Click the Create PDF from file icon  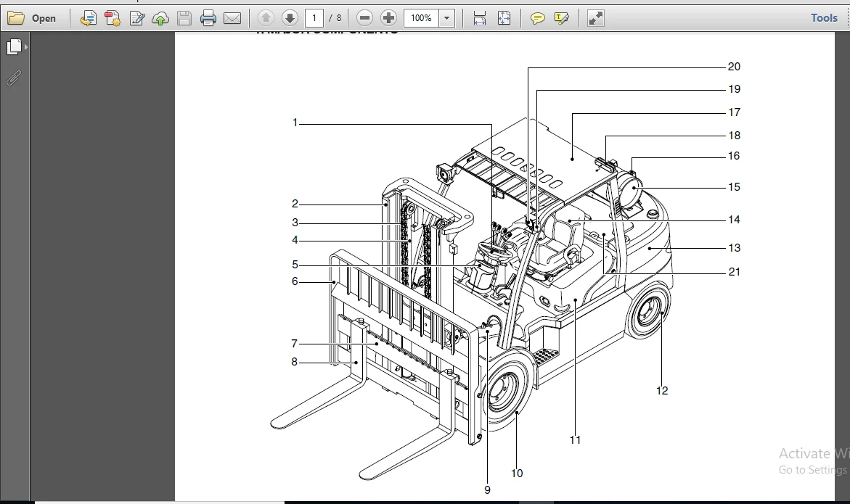click(89, 18)
